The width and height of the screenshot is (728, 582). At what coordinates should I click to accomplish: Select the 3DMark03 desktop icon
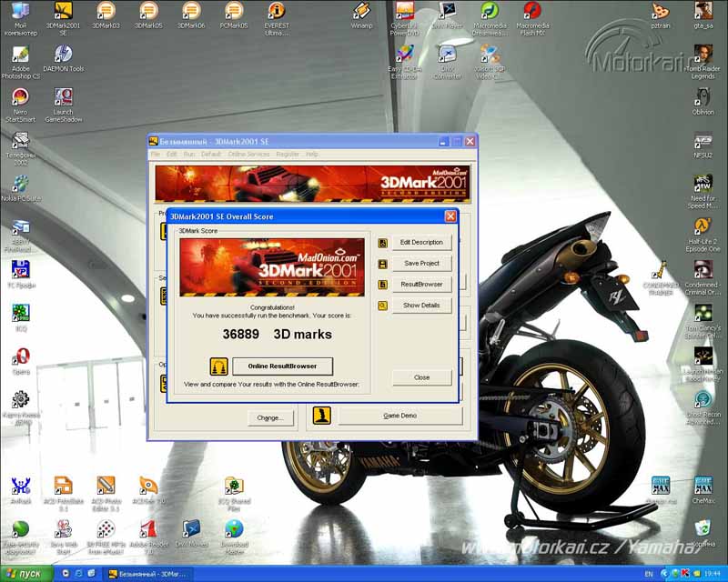click(x=106, y=15)
